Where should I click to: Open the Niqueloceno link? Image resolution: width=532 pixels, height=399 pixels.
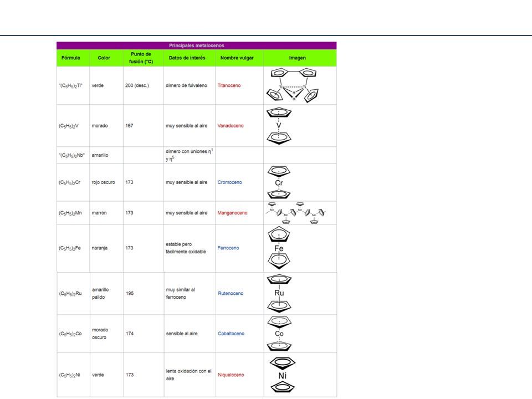(231, 375)
